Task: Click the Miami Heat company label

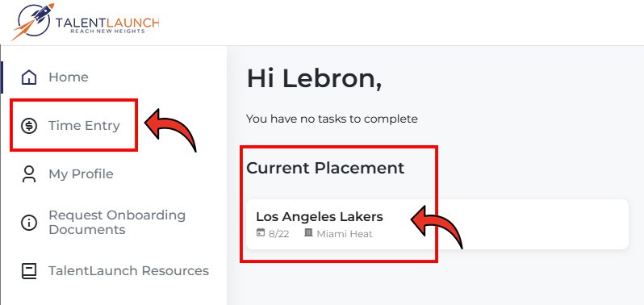Action: click(345, 234)
